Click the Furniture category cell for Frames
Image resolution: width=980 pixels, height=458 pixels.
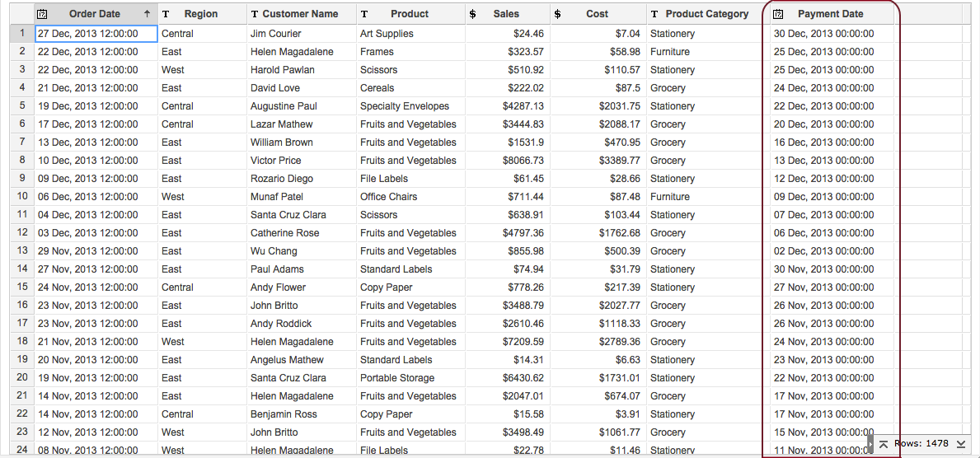pyautogui.click(x=669, y=52)
